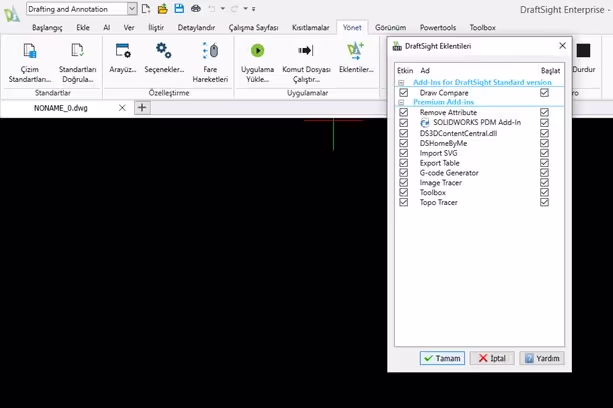Screen dimensions: 613x408
Task: Open the Toolbox ribbon tab
Action: [x=482, y=28]
